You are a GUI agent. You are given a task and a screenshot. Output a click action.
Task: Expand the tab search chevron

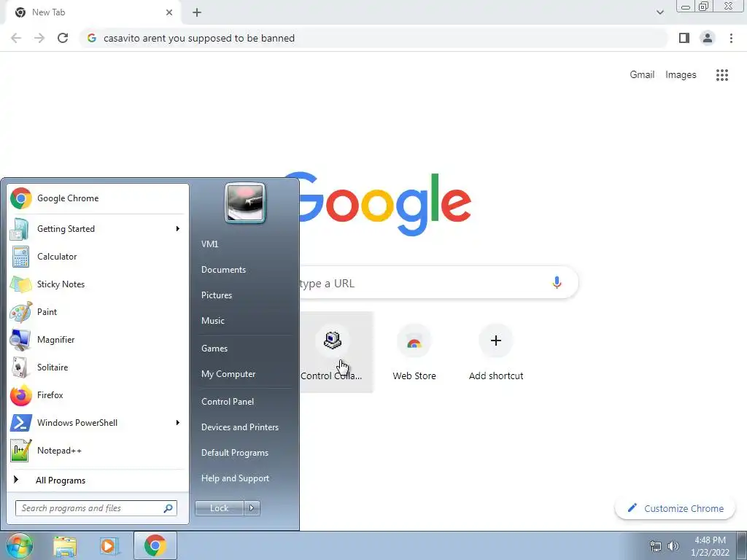(659, 12)
